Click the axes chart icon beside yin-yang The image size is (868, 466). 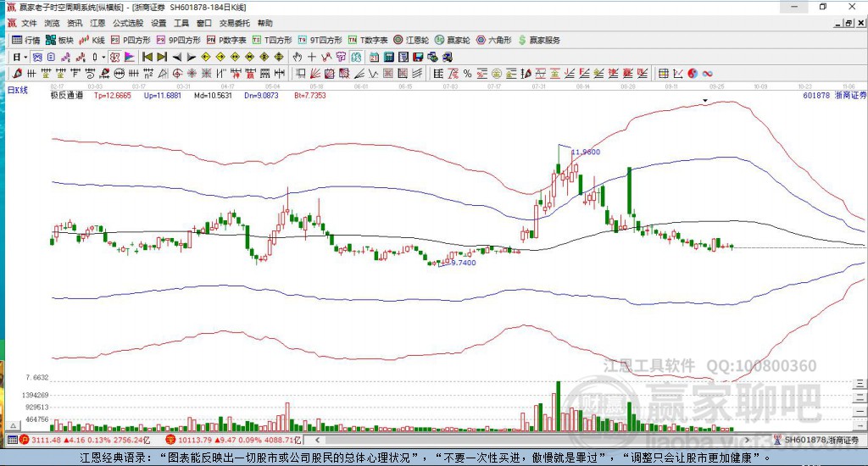678,73
